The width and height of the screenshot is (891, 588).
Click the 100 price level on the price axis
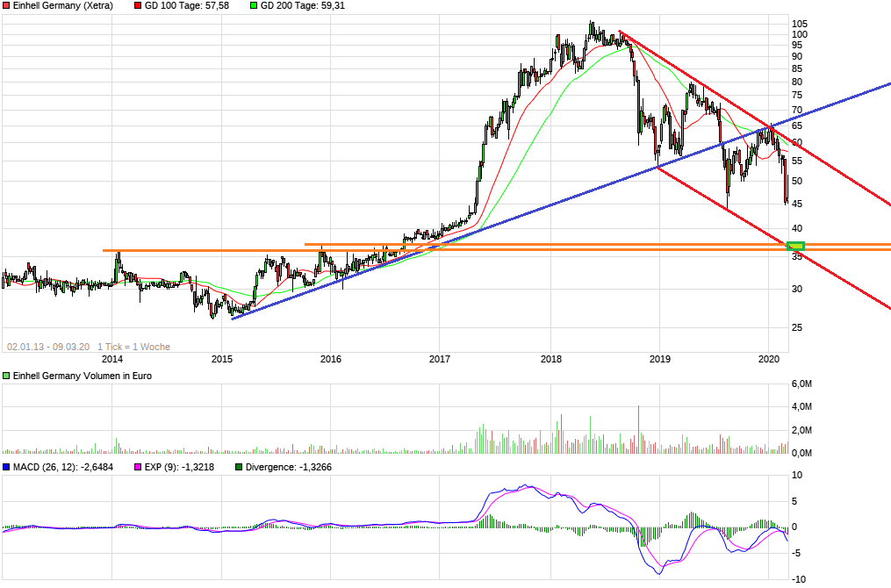click(799, 35)
